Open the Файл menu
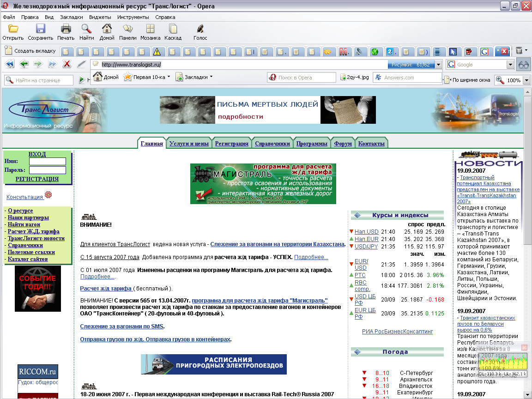The height and width of the screenshot is (399, 532). (x=9, y=17)
